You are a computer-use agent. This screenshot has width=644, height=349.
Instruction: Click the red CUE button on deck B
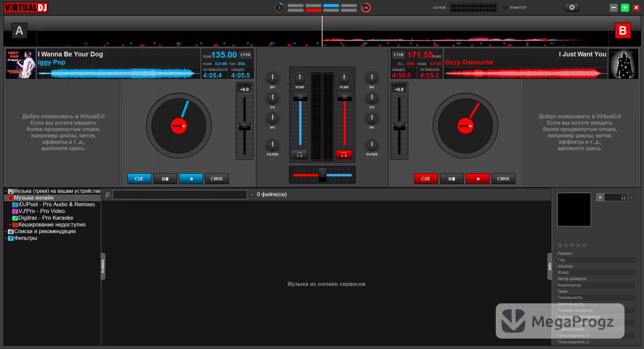[x=426, y=179]
